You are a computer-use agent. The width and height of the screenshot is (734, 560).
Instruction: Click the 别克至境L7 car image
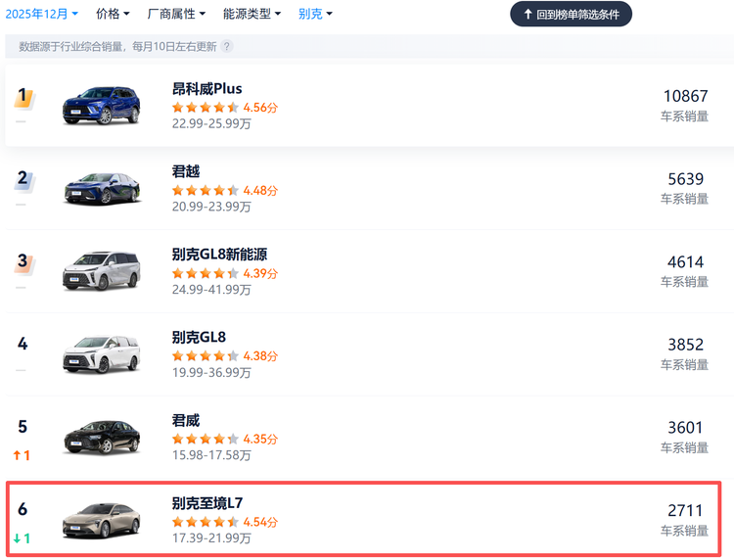(102, 520)
